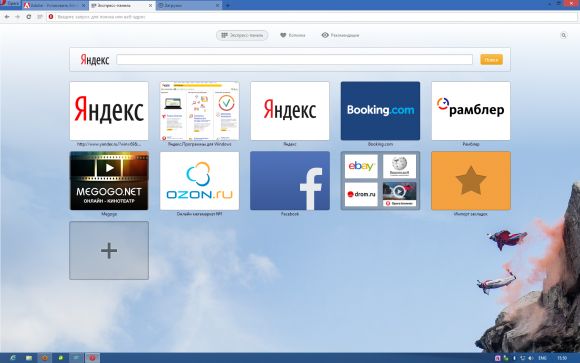This screenshot has height=363, width=580.
Task: Open Яндекс Программы для Windows tile
Action: click(x=199, y=111)
